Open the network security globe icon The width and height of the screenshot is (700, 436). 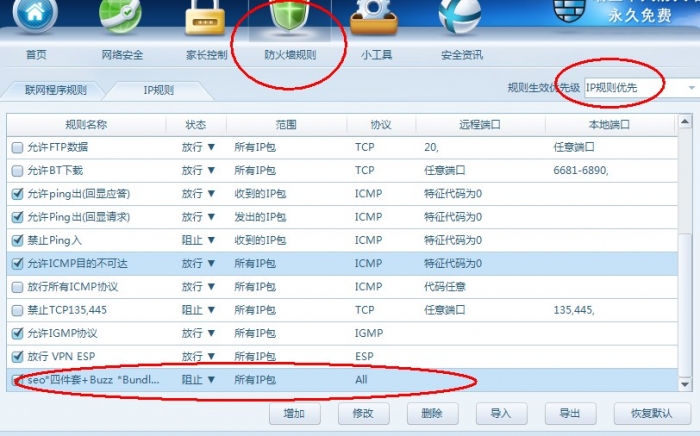pyautogui.click(x=121, y=15)
